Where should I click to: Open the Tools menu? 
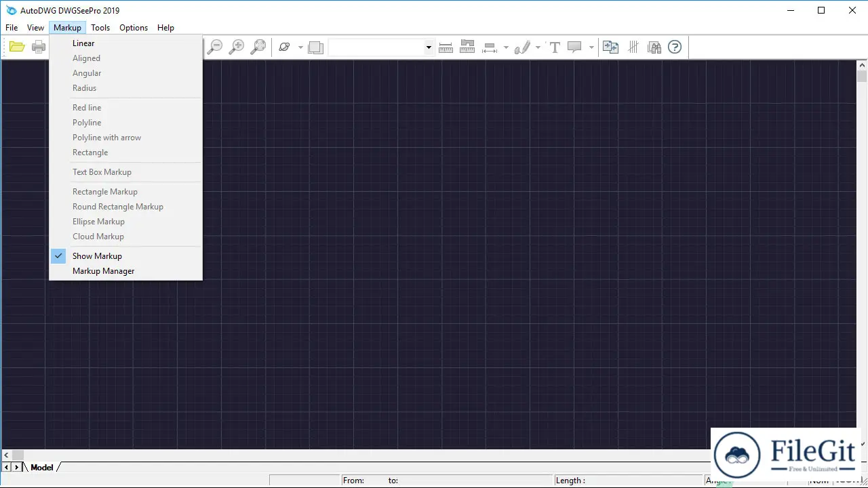coord(100,28)
